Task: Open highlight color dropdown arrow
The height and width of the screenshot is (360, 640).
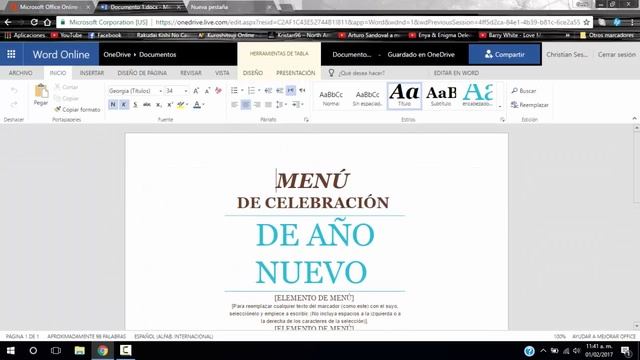Action: pyautogui.click(x=187, y=104)
